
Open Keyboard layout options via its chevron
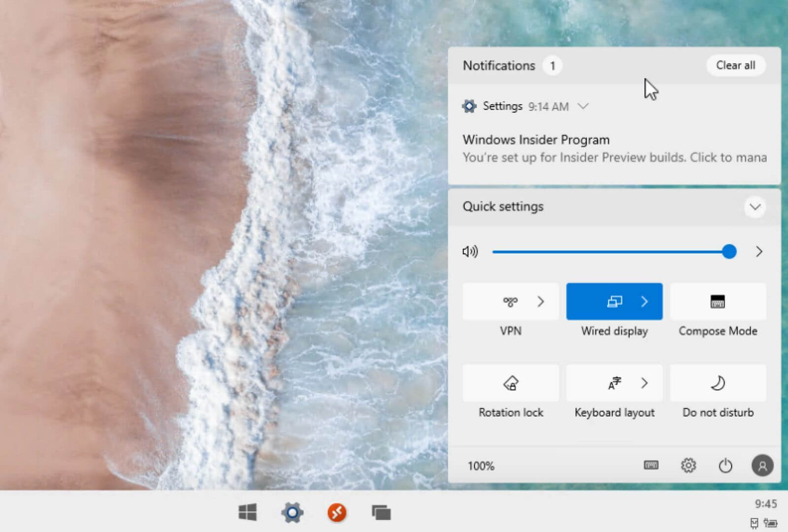pos(645,383)
